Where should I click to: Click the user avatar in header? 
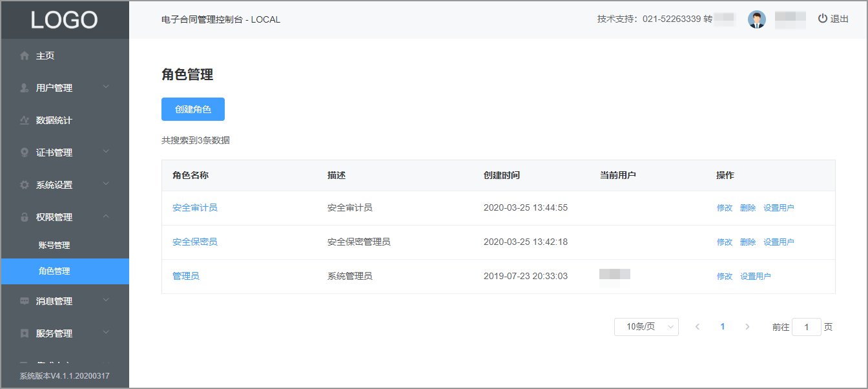757,19
